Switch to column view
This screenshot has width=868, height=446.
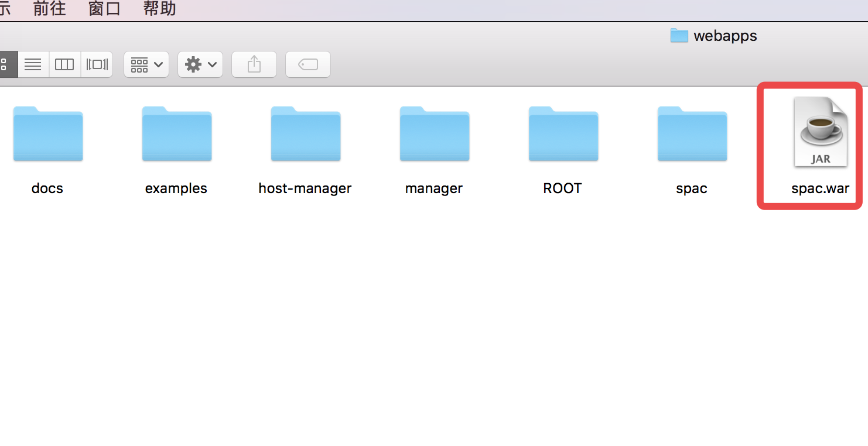point(64,64)
